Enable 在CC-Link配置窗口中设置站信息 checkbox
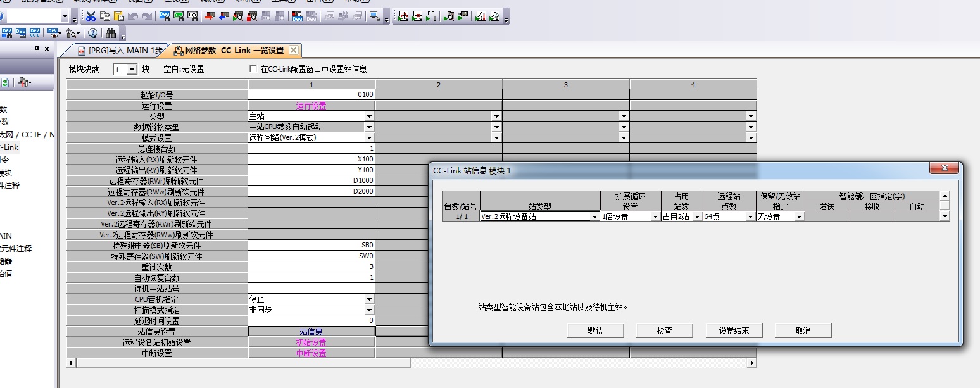Image resolution: width=980 pixels, height=388 pixels. point(254,69)
